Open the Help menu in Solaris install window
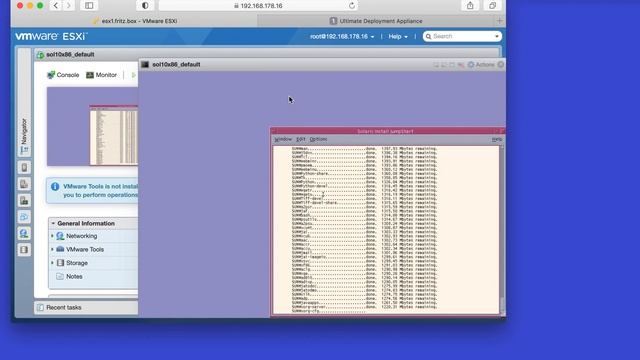 point(497,140)
